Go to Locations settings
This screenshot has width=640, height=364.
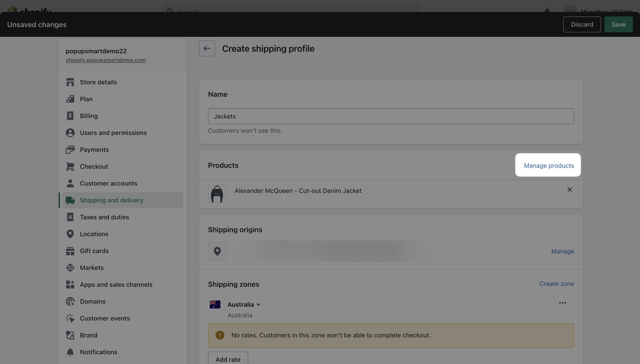pos(122,234)
